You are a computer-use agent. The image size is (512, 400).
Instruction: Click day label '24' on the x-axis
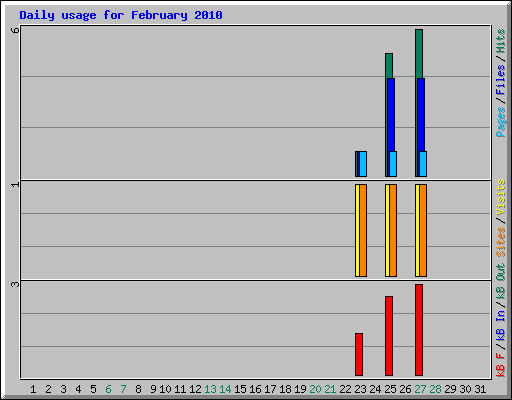tap(375, 389)
